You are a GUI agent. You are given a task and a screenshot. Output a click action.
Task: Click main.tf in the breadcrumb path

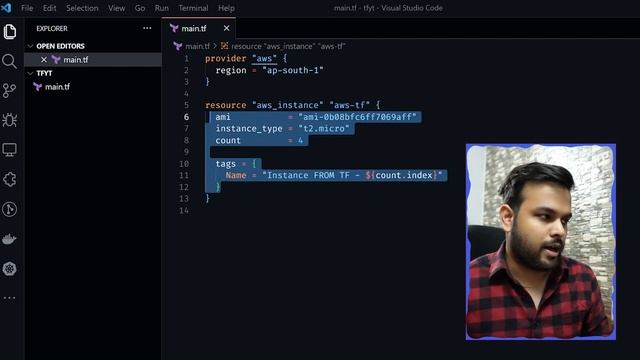tap(197, 46)
